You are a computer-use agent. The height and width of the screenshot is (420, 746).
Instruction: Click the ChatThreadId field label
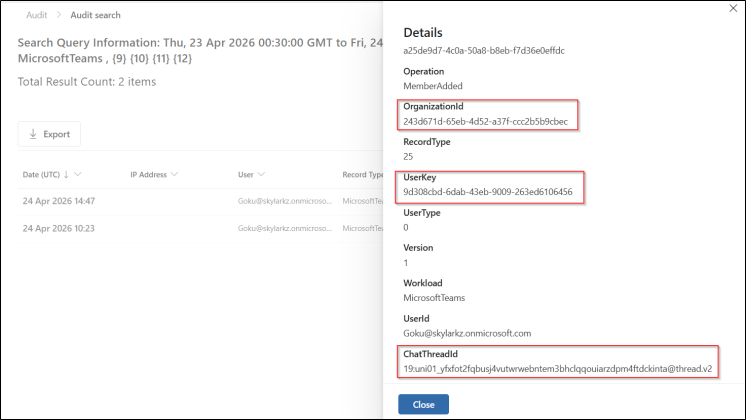click(431, 354)
